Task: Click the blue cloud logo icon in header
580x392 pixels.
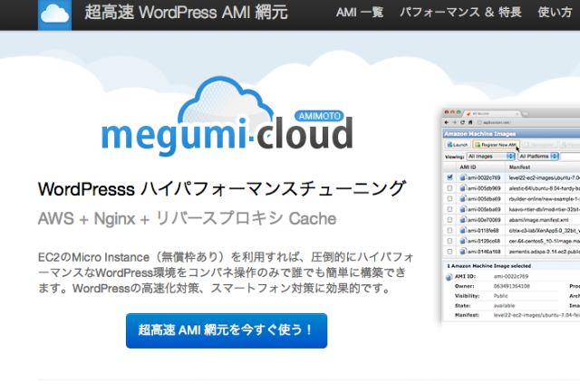Action: tap(54, 14)
